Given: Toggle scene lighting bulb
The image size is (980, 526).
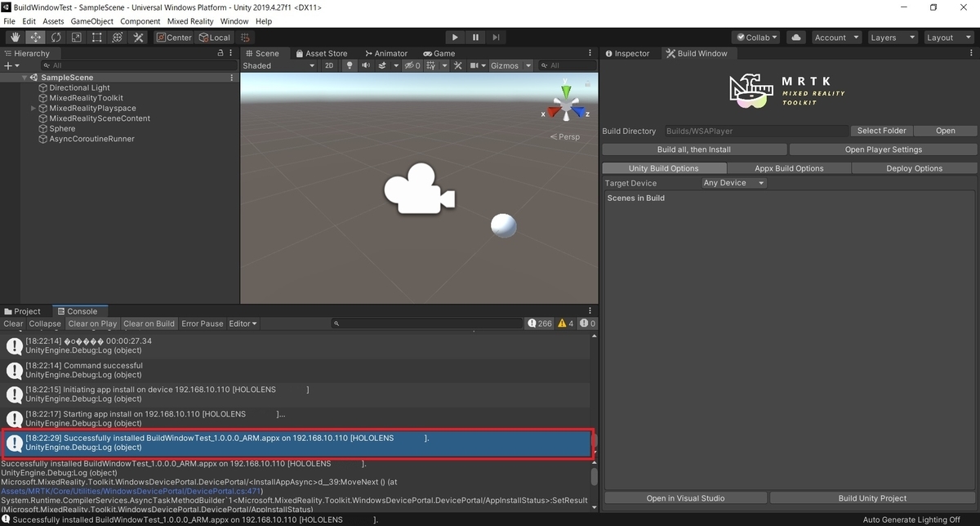Looking at the screenshot, I should click(x=350, y=65).
